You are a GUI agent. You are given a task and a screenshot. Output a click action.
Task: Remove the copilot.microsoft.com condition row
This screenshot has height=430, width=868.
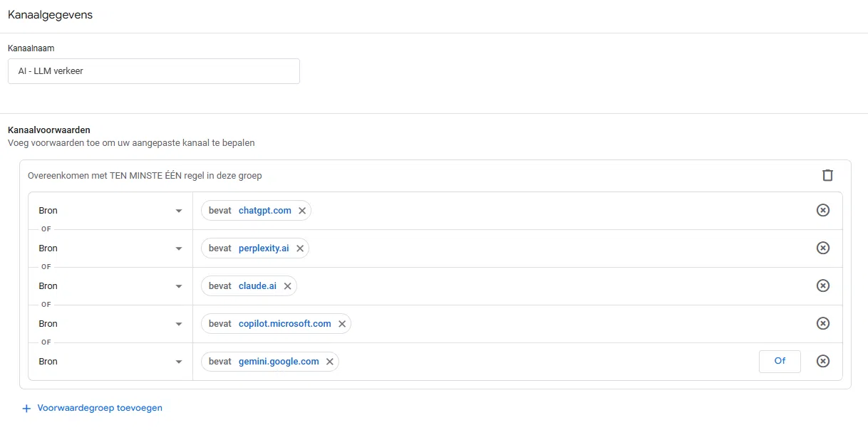[x=822, y=323]
